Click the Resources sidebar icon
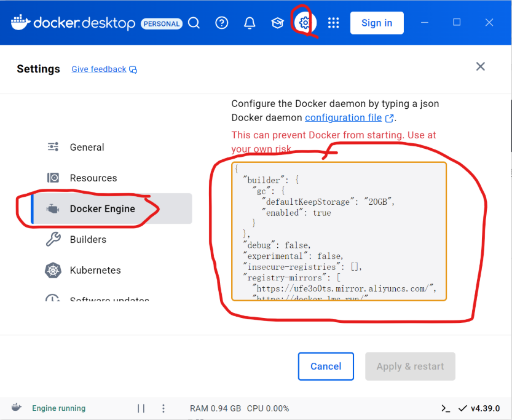This screenshot has height=420, width=512. (x=53, y=178)
